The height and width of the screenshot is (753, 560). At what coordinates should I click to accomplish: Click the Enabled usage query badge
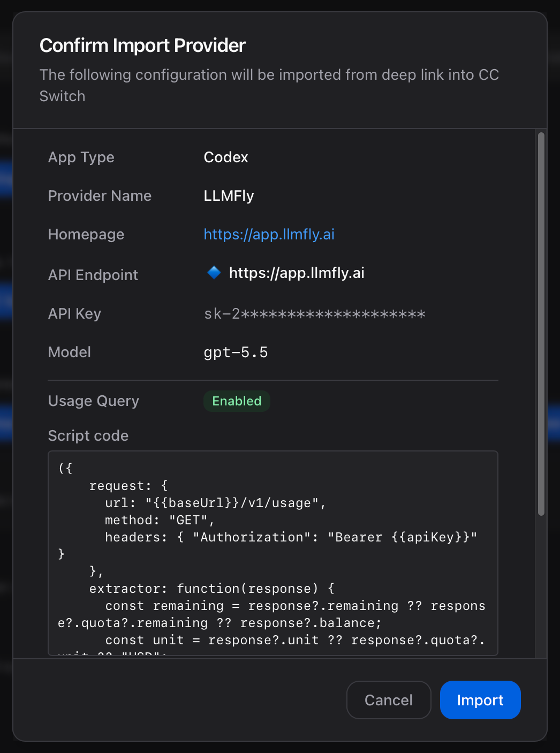237,401
